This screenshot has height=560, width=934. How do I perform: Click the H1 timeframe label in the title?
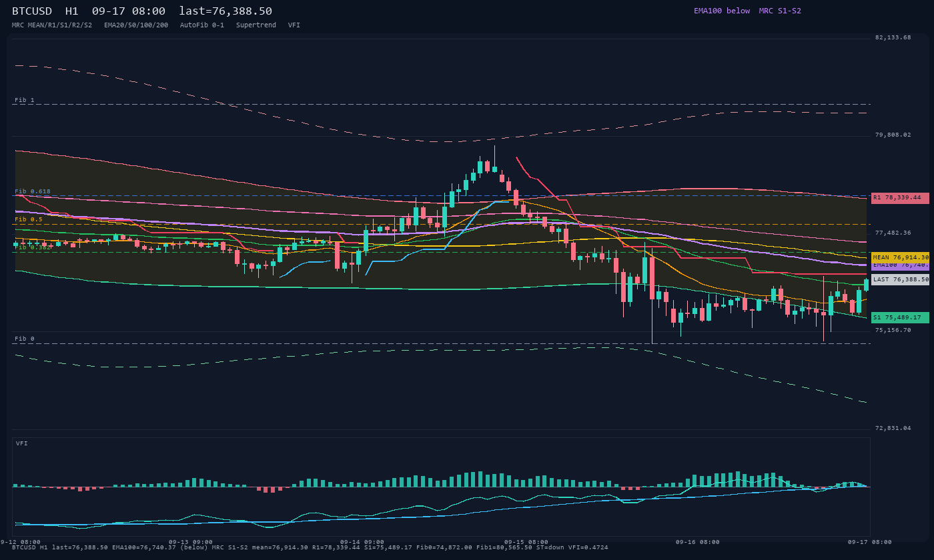(72, 11)
